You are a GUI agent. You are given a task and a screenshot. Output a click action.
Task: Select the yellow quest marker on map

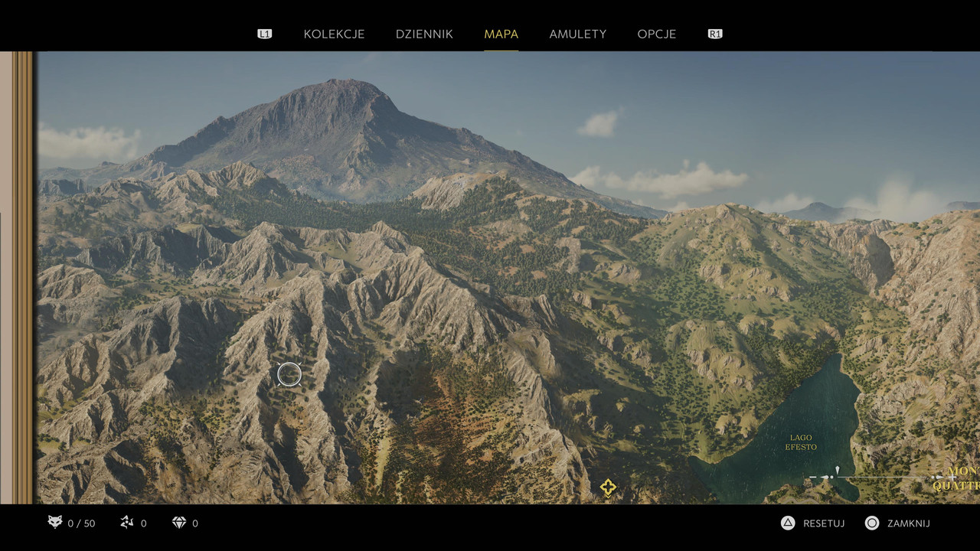click(608, 487)
